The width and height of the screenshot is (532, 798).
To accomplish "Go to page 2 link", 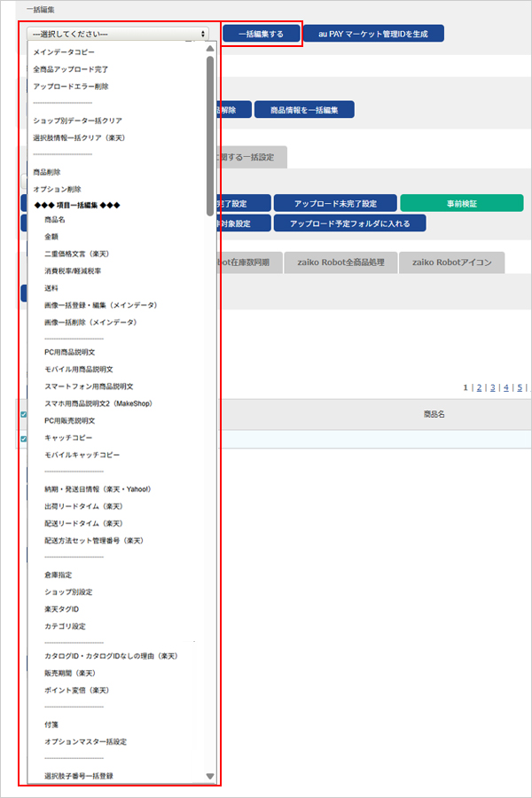I will coord(479,387).
